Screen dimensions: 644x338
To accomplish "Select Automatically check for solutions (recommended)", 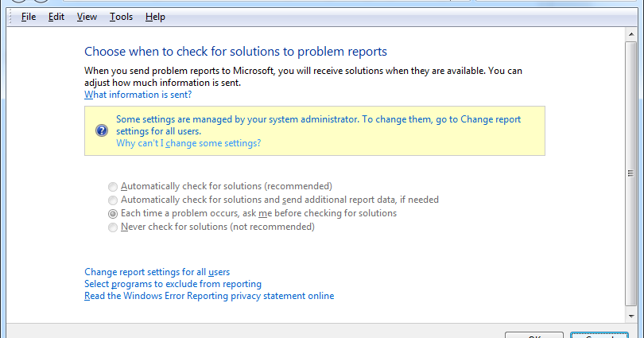I will (113, 186).
